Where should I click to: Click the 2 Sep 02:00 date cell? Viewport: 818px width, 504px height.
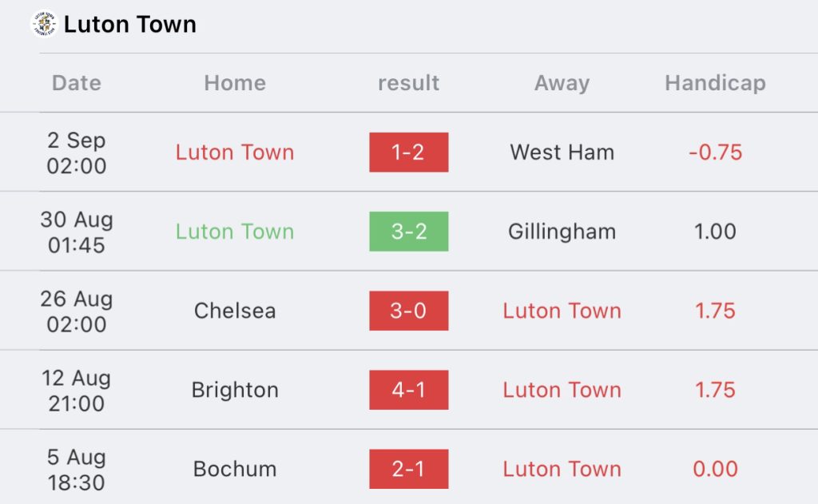77,153
